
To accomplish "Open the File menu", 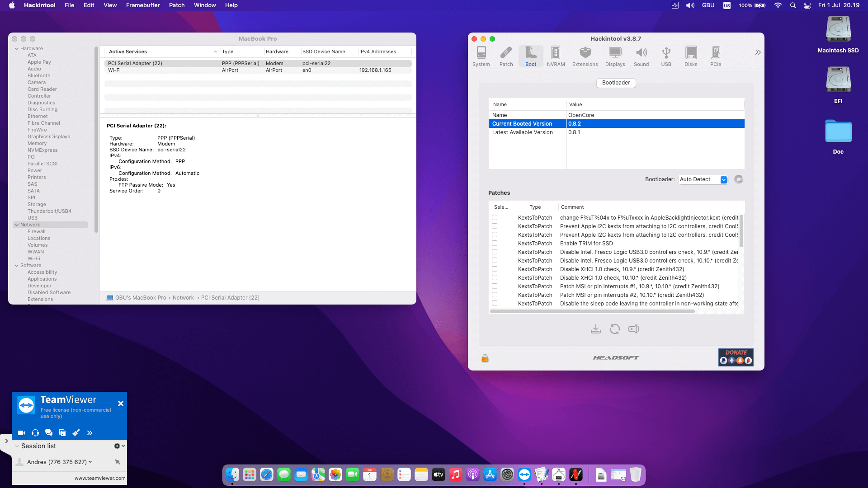I will (69, 5).
